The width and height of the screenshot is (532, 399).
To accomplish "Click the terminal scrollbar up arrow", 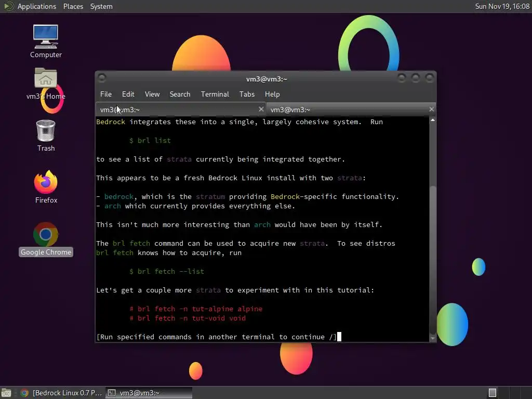I will pos(433,120).
